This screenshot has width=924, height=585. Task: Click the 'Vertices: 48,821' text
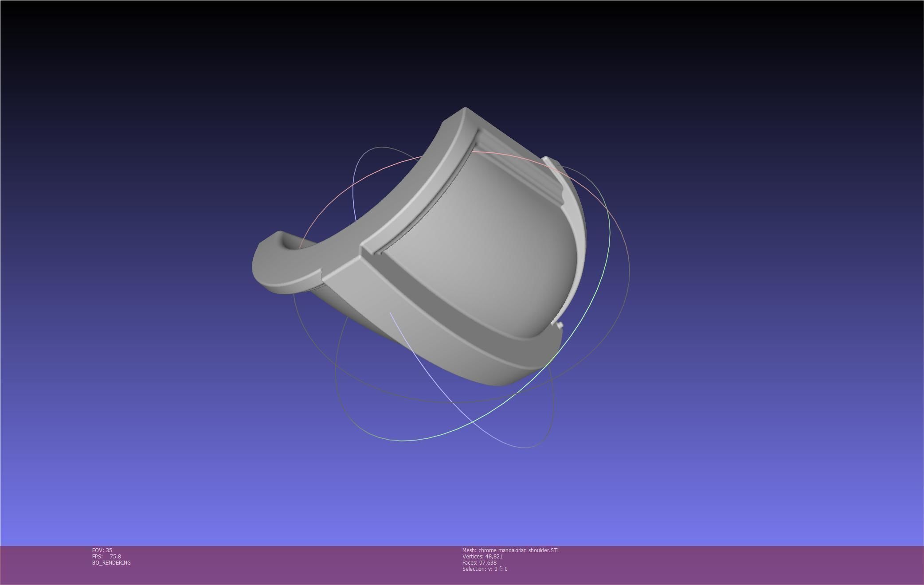tap(482, 556)
